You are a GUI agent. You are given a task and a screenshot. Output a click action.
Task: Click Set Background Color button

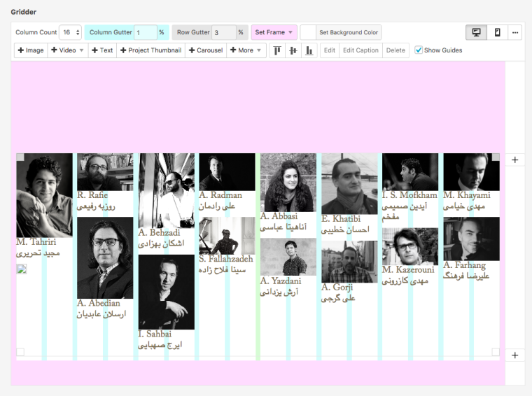coord(349,32)
